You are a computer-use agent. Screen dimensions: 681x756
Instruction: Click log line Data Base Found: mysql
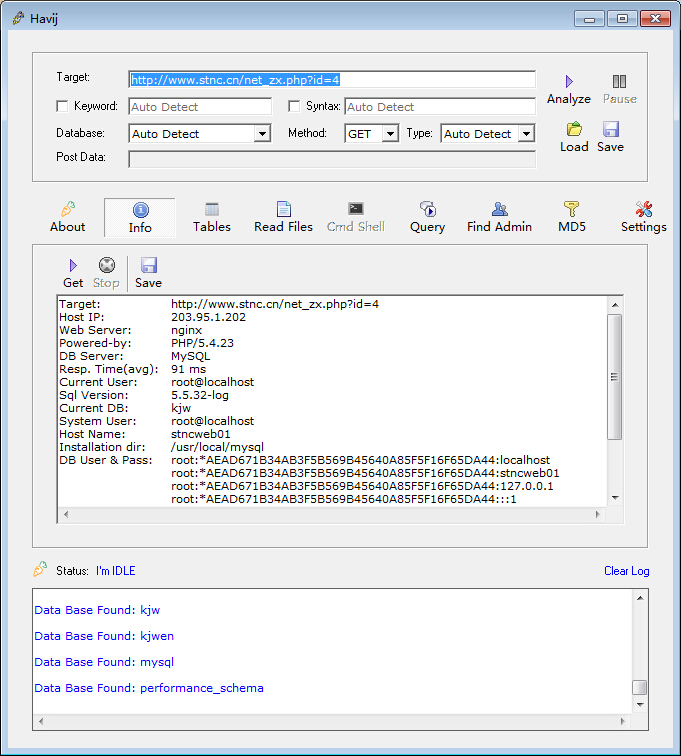(x=104, y=662)
